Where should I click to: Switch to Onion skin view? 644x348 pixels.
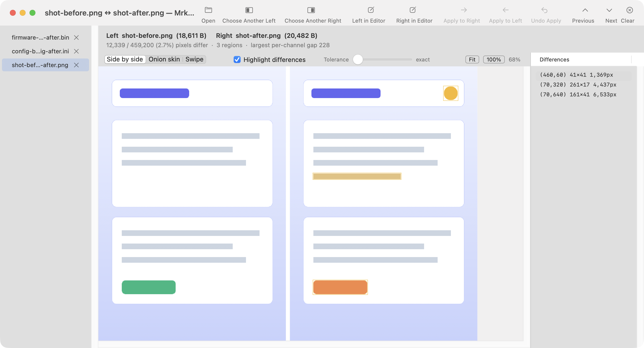point(164,59)
